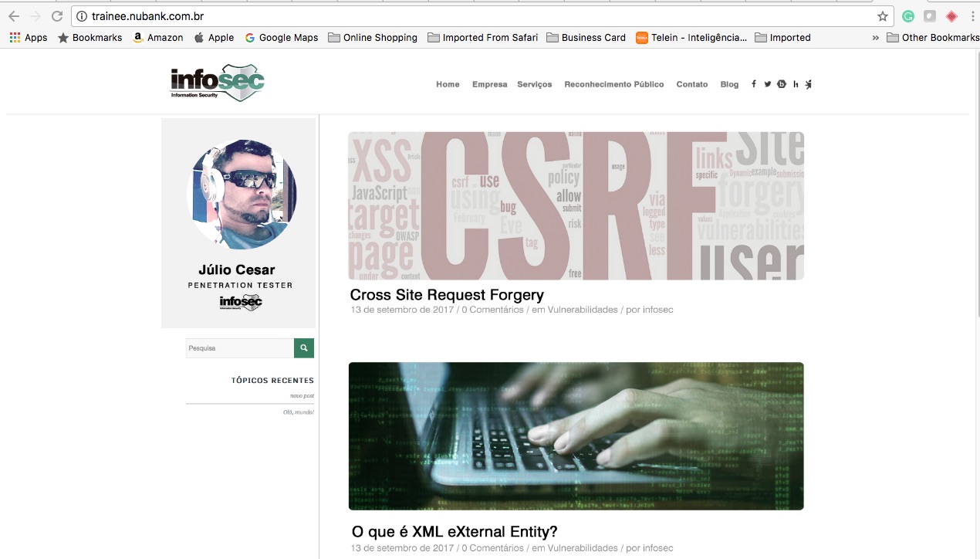Viewport: 980px width, 559px height.
Task: Click the CSRF word cloud banner image
Action: (x=576, y=205)
